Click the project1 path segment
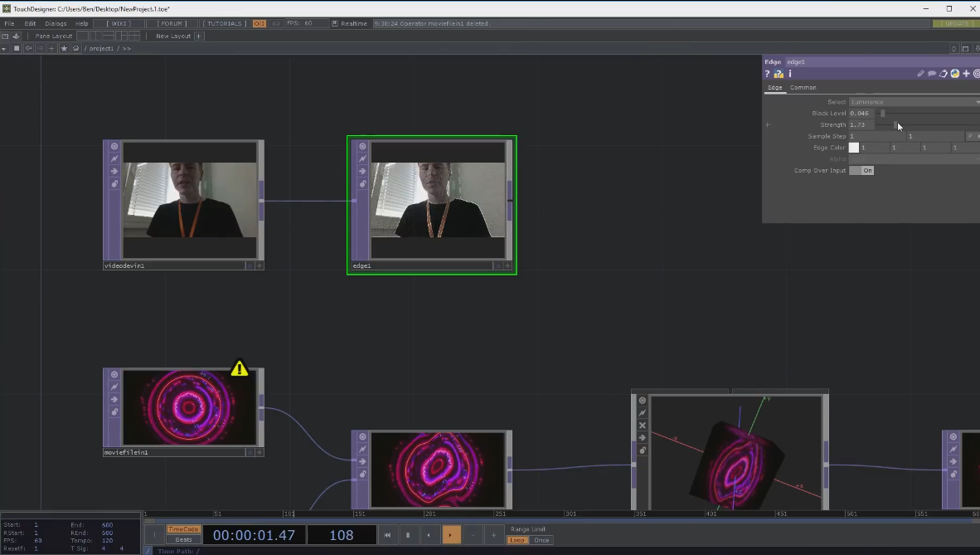This screenshot has height=555, width=980. point(101,49)
